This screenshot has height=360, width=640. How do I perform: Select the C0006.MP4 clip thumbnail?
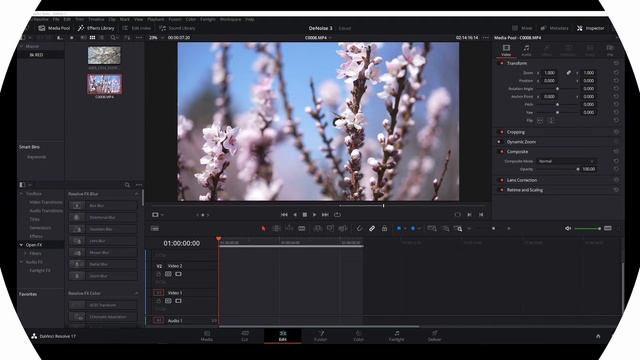104,84
